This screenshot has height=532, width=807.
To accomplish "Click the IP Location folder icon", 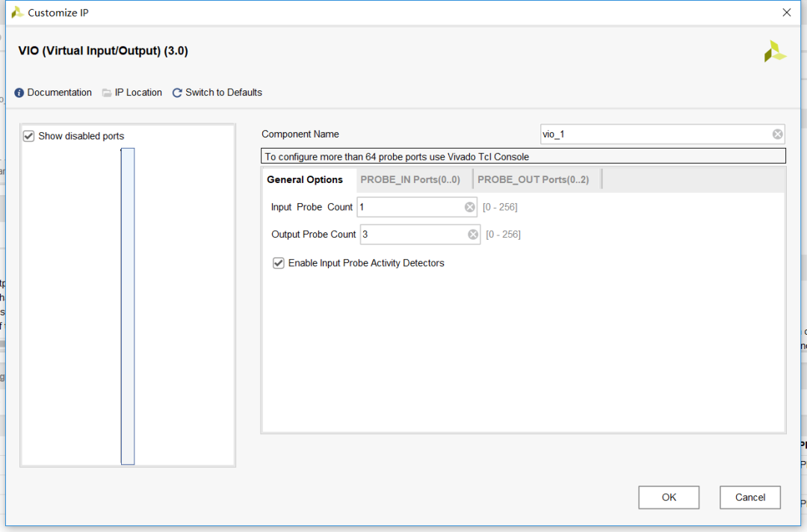I will tap(107, 93).
